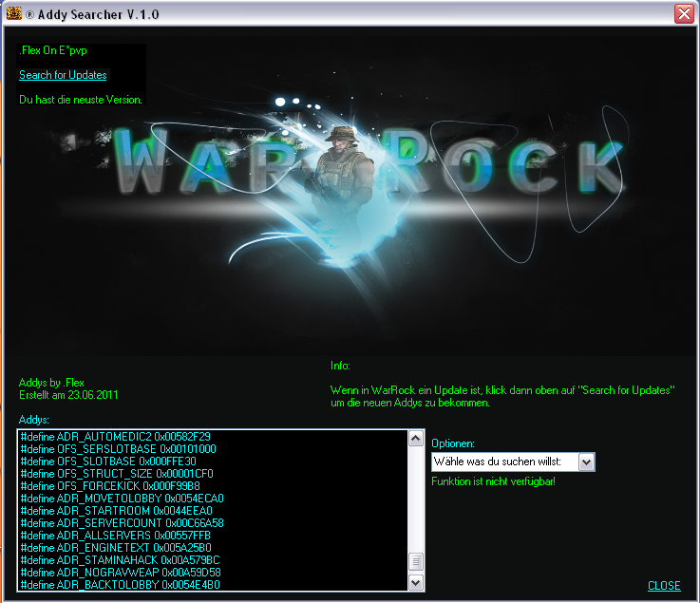
Task: Select the ADR_STARTROOM 0x0044EEA0 line
Action: click(116, 511)
